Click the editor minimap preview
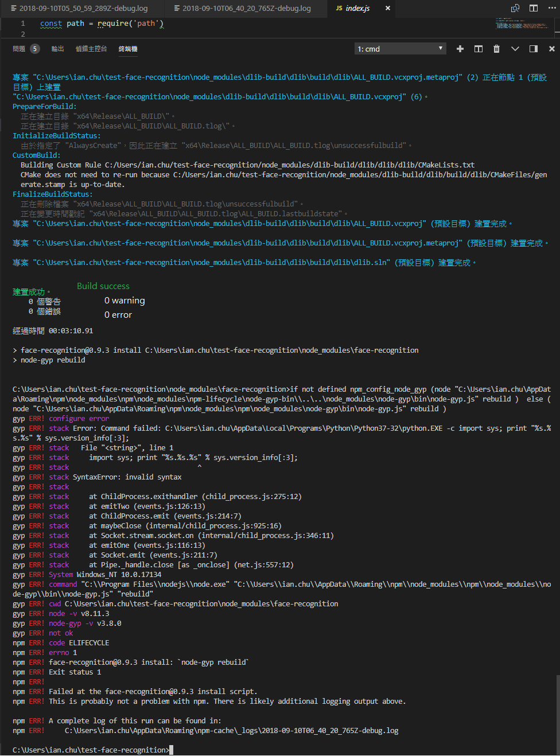This screenshot has width=560, height=756. [x=521, y=24]
